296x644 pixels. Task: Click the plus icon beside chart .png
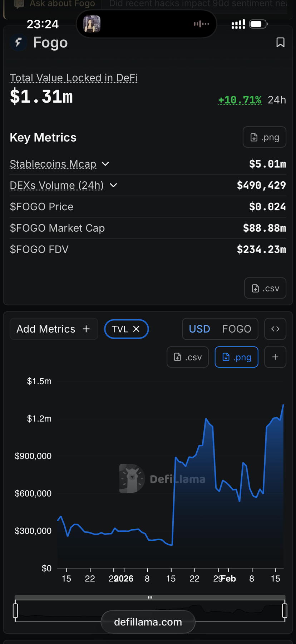click(275, 357)
